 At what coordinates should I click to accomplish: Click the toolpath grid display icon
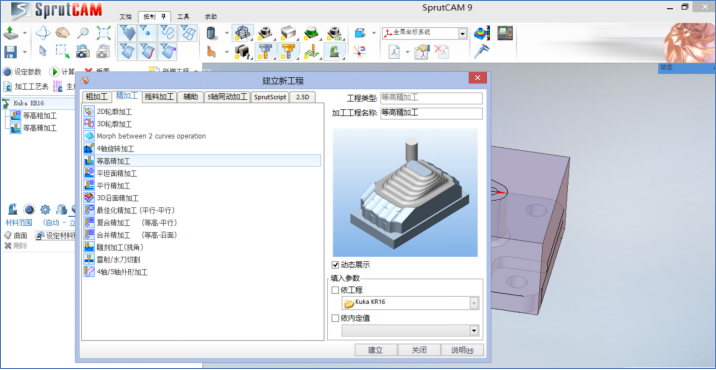(x=312, y=52)
